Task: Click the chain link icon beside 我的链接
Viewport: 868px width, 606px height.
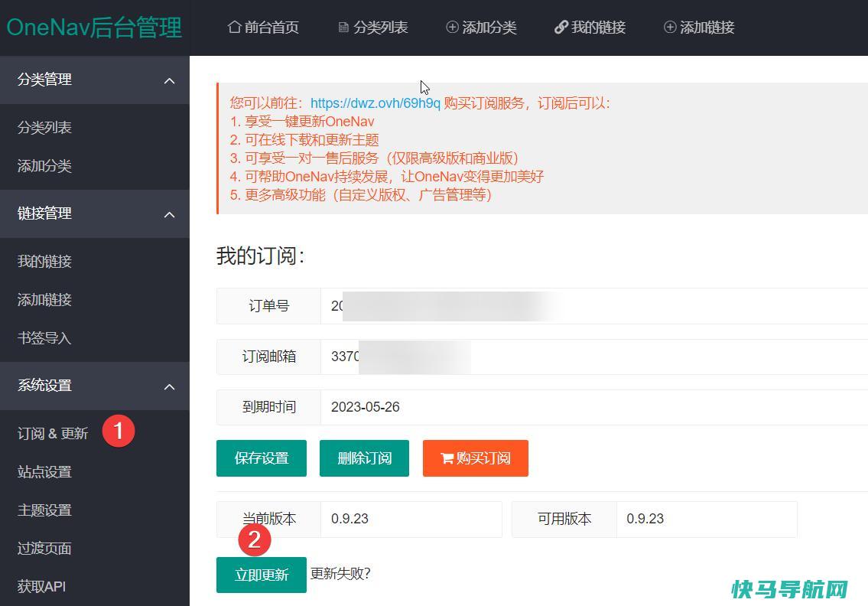Action: coord(561,27)
